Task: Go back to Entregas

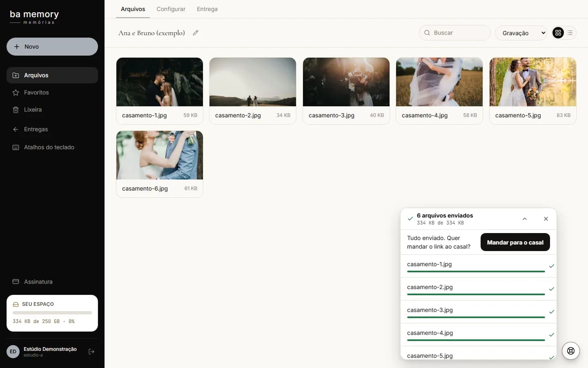Action: pos(52,129)
